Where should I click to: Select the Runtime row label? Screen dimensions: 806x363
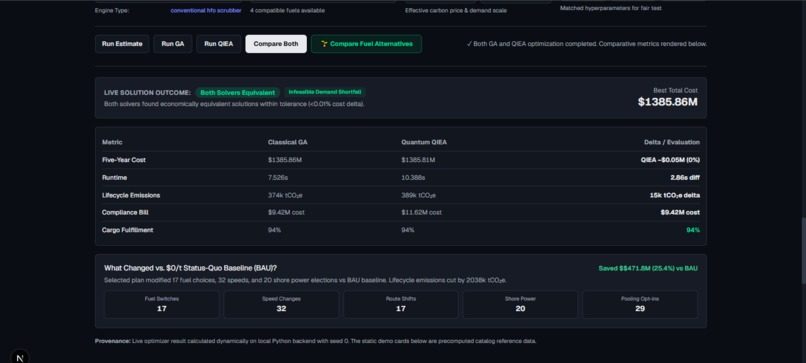tap(114, 177)
